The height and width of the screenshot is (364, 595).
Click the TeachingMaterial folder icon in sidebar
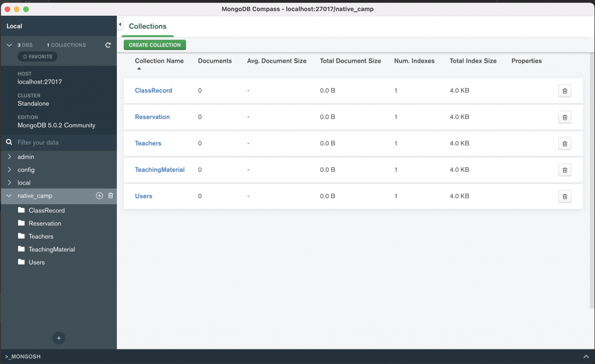tap(21, 248)
